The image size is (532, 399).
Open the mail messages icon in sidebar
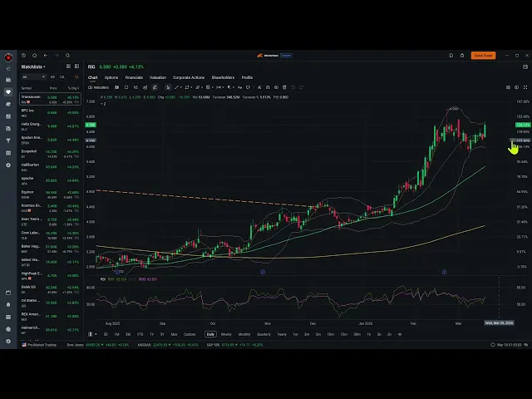(x=8, y=317)
